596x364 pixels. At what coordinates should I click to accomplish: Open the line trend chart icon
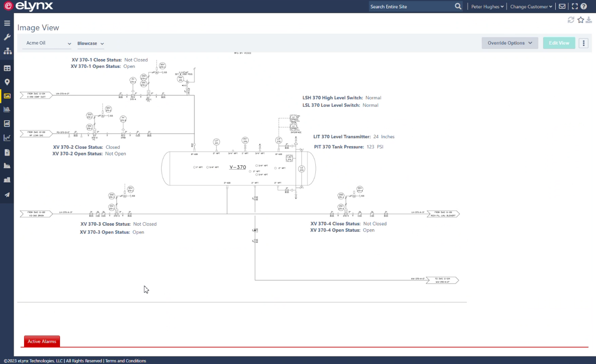click(7, 138)
